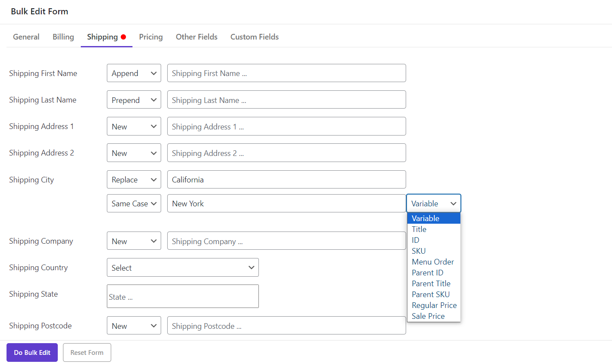The image size is (612, 364).
Task: Switch to the General tab
Action: (x=26, y=37)
